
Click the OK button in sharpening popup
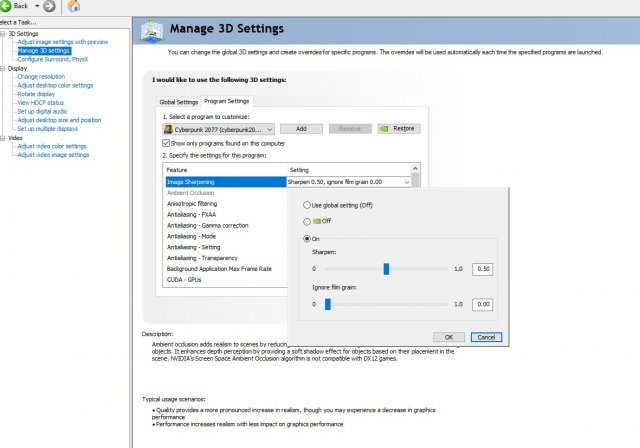click(449, 337)
